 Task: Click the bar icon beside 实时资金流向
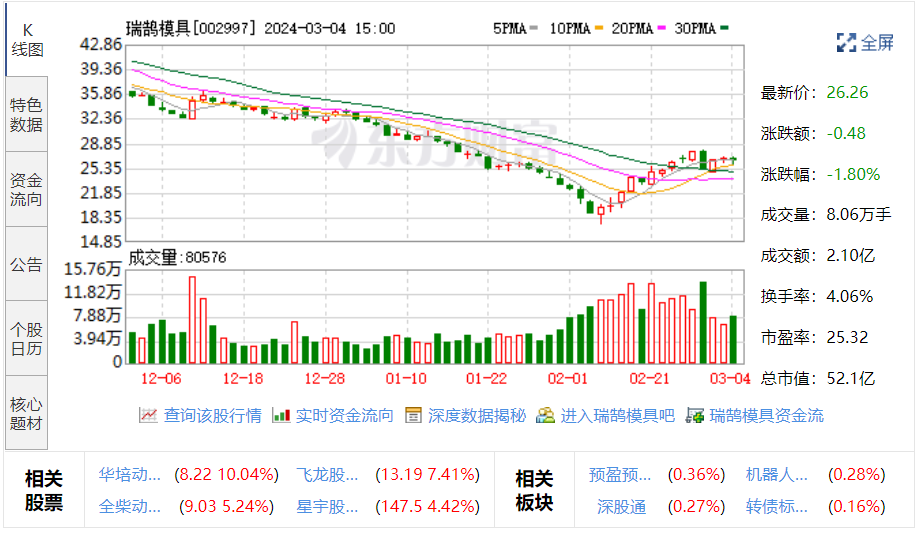tap(281, 415)
